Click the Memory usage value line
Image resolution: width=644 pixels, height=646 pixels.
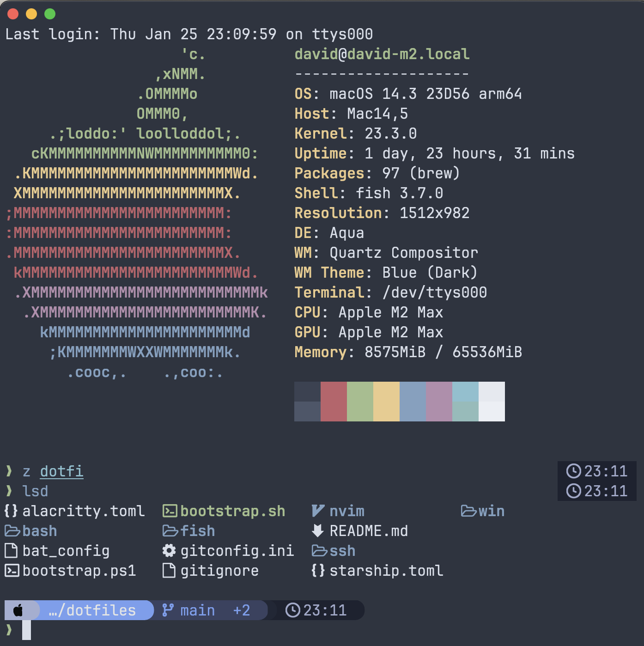pyautogui.click(x=408, y=352)
